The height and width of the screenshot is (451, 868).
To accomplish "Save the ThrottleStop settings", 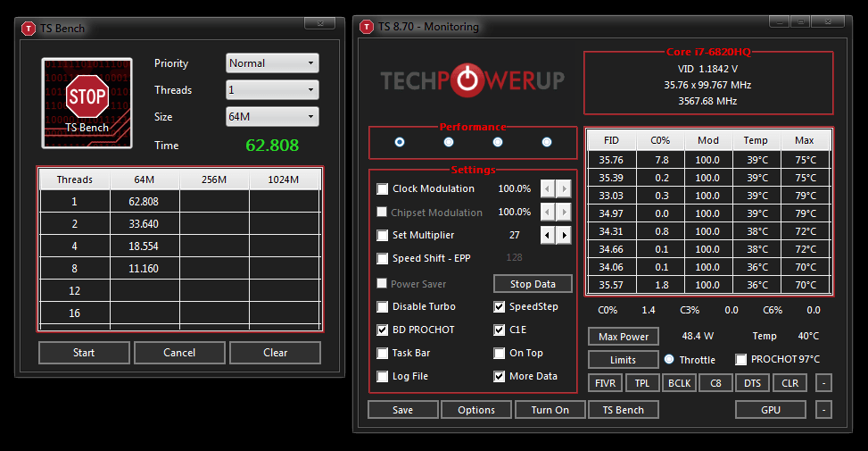I will pos(403,409).
